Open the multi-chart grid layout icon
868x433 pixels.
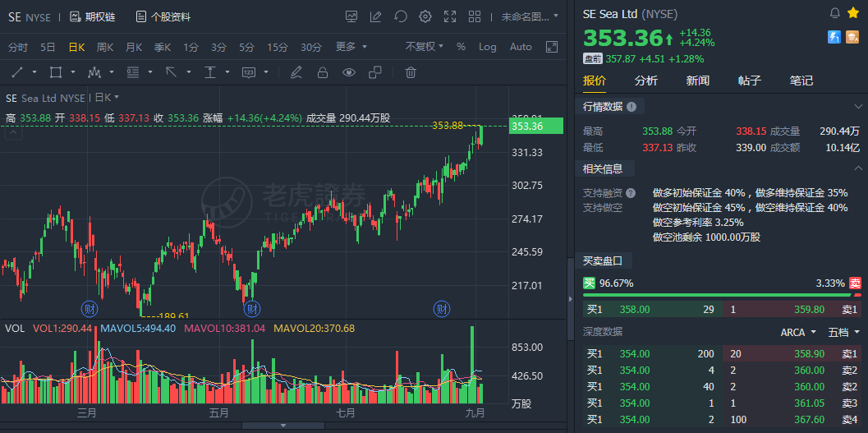coord(475,16)
